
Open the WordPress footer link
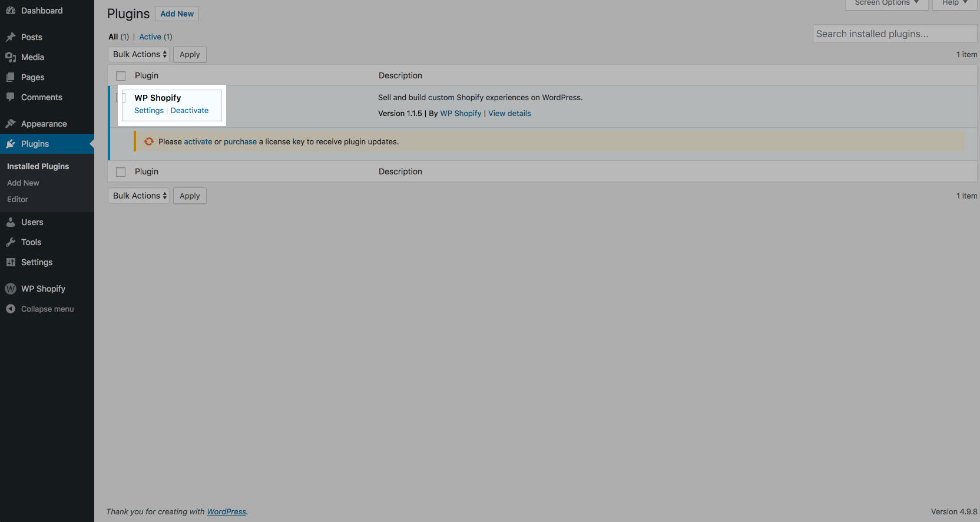tap(227, 511)
